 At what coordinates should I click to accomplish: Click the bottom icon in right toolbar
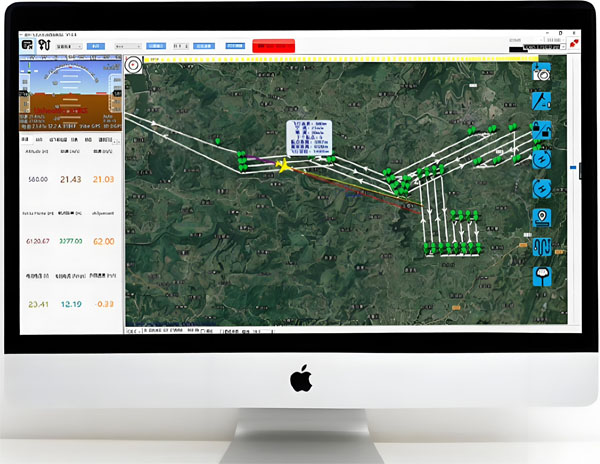[542, 274]
